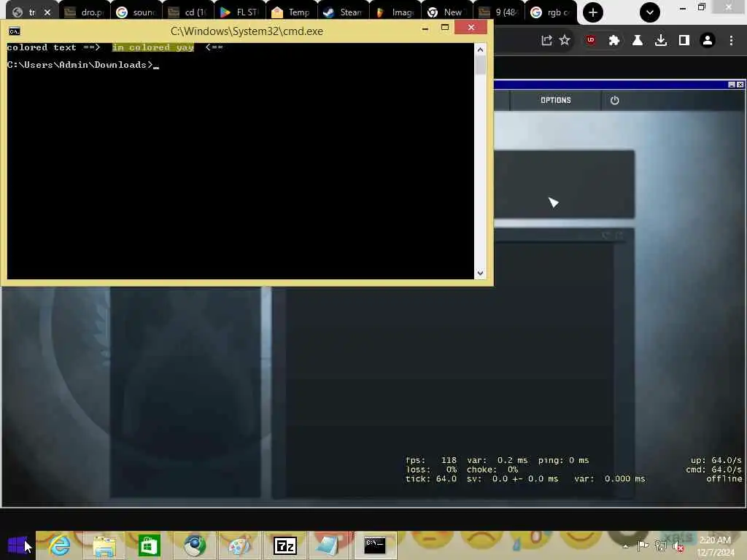This screenshot has height=560, width=747.
Task: Open the Chrome profile avatar
Action: click(x=708, y=41)
